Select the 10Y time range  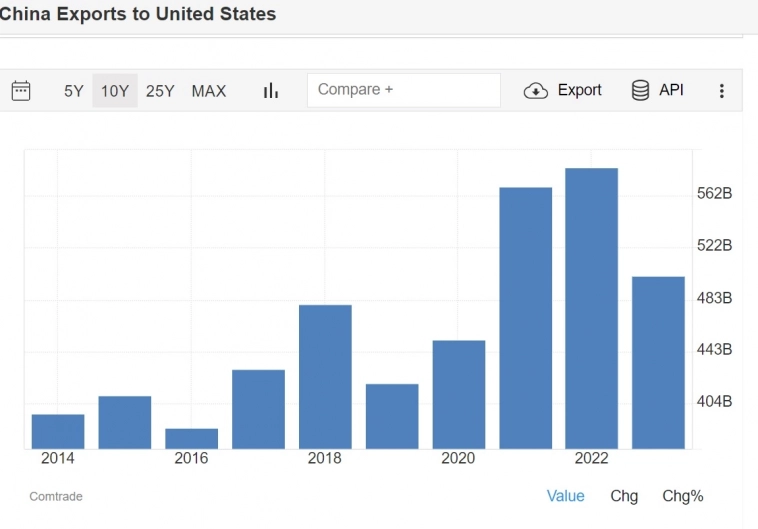pos(115,90)
